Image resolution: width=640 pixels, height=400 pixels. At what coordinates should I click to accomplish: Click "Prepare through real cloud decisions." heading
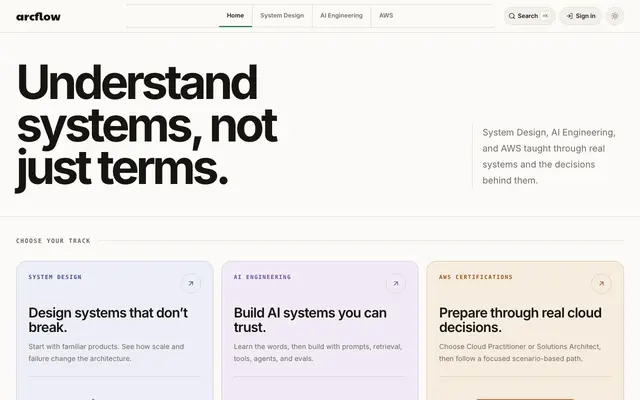(520, 320)
